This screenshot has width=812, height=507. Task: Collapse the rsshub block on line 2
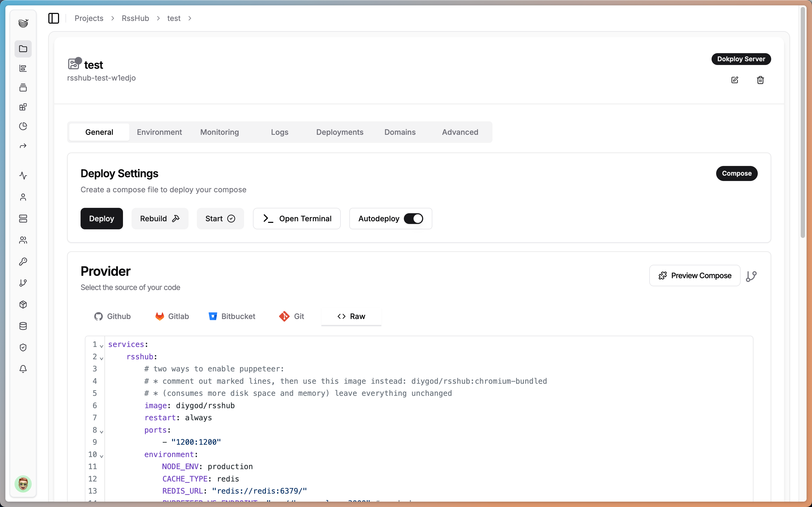(x=102, y=358)
